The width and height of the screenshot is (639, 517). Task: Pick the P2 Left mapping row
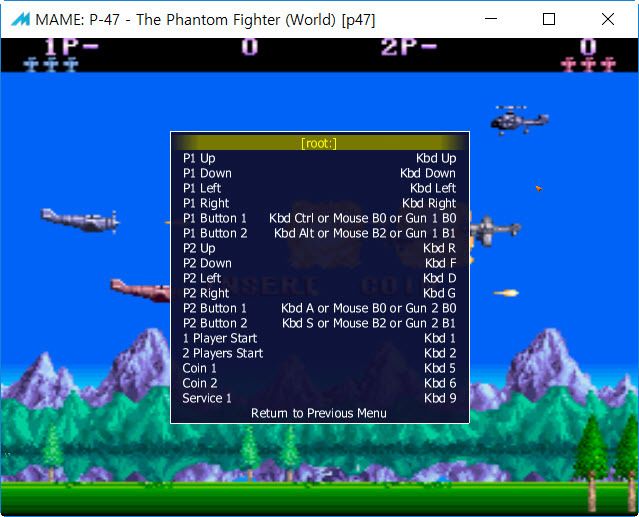[x=320, y=278]
